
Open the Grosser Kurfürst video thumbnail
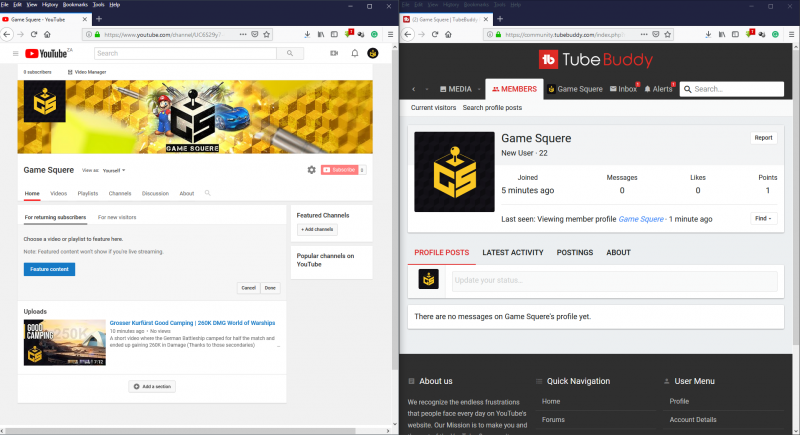[64, 342]
